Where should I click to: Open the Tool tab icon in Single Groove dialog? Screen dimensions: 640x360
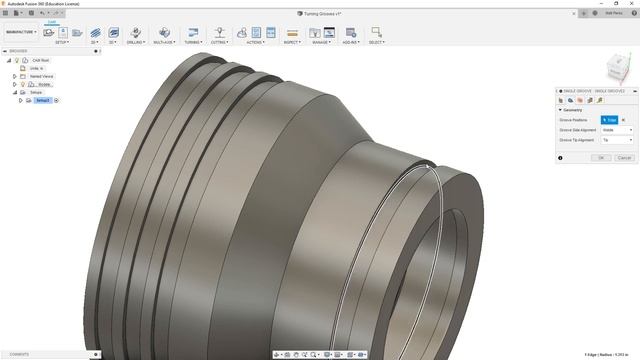tap(561, 100)
